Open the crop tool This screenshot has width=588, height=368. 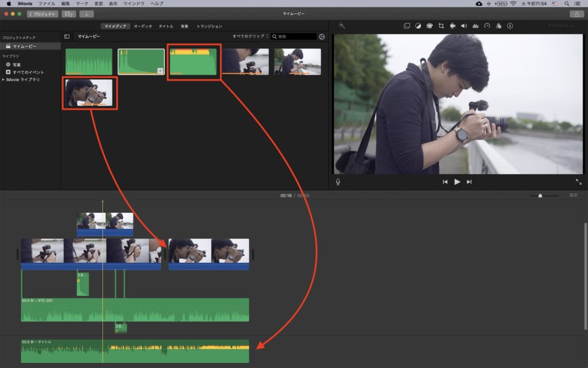tap(441, 26)
